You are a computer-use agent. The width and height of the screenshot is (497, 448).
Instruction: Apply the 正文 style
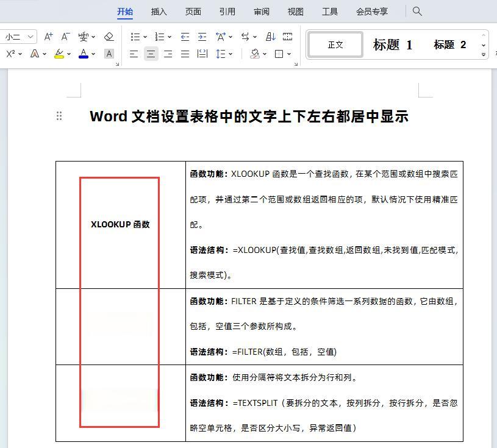click(335, 44)
